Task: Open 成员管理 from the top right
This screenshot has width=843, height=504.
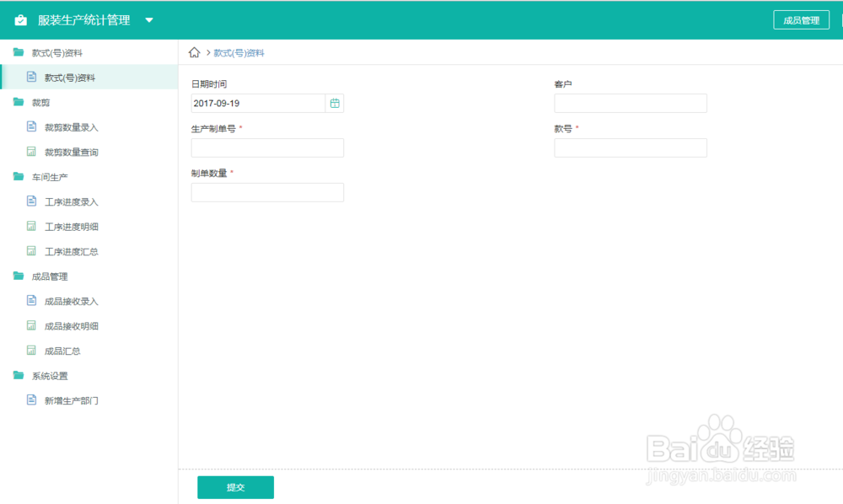Action: pyautogui.click(x=801, y=19)
